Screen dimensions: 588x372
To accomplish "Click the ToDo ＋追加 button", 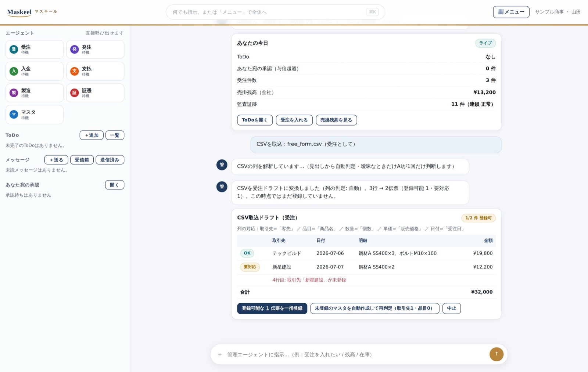I will 92,135.
